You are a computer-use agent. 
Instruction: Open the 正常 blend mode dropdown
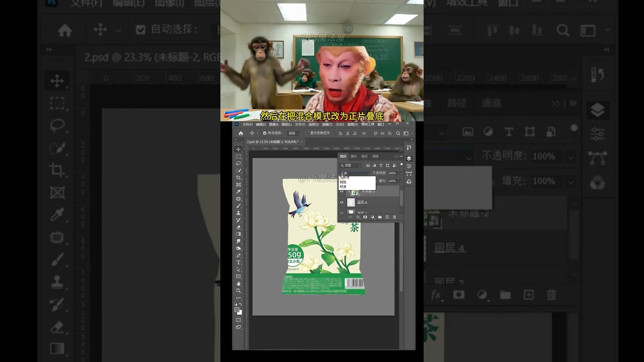point(355,173)
